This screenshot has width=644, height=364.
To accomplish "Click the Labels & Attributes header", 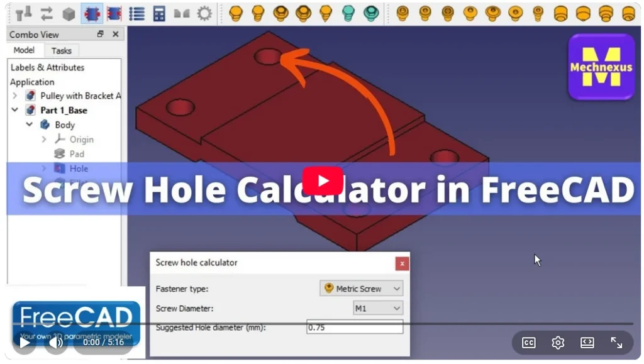I will (x=47, y=67).
